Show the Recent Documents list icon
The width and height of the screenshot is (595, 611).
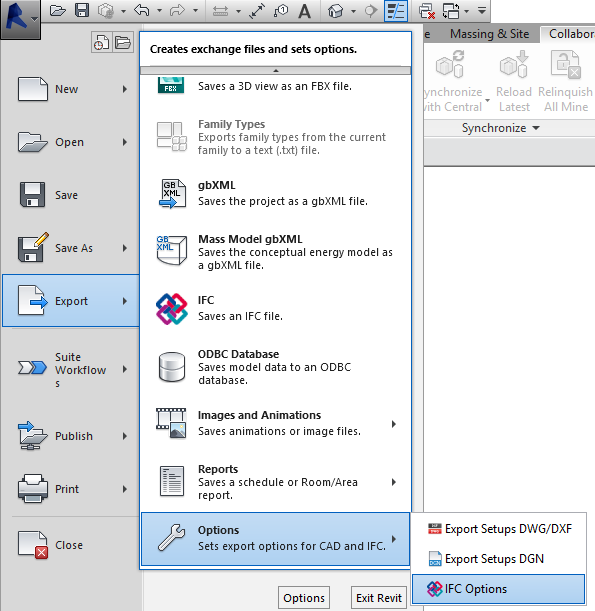(x=101, y=42)
